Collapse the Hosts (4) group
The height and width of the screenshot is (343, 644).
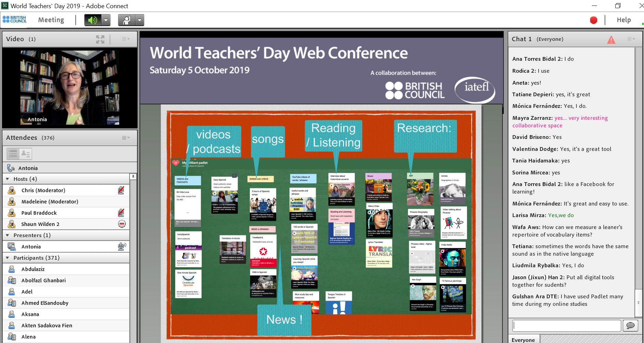click(8, 179)
